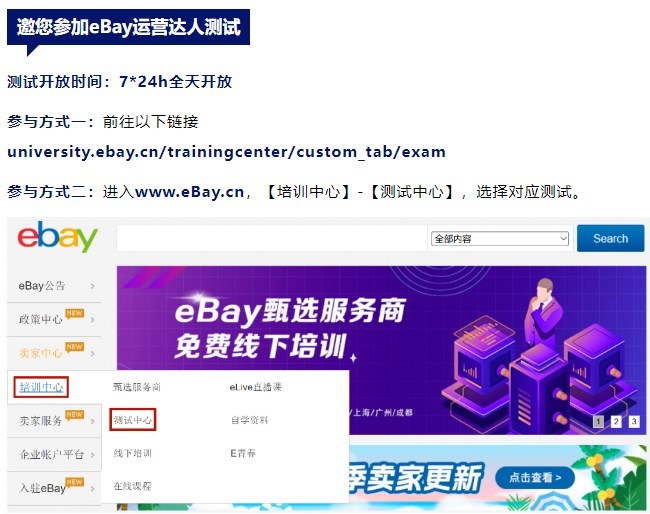Open 自学资料 submenu entry
The height and width of the screenshot is (514, 650).
coord(250,420)
